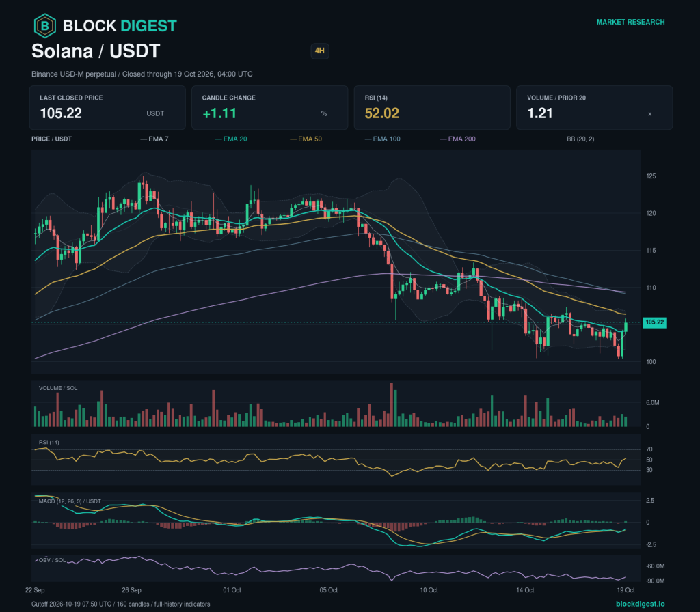Click the Solana / USDT title
The height and width of the screenshot is (612, 700).
96,51
